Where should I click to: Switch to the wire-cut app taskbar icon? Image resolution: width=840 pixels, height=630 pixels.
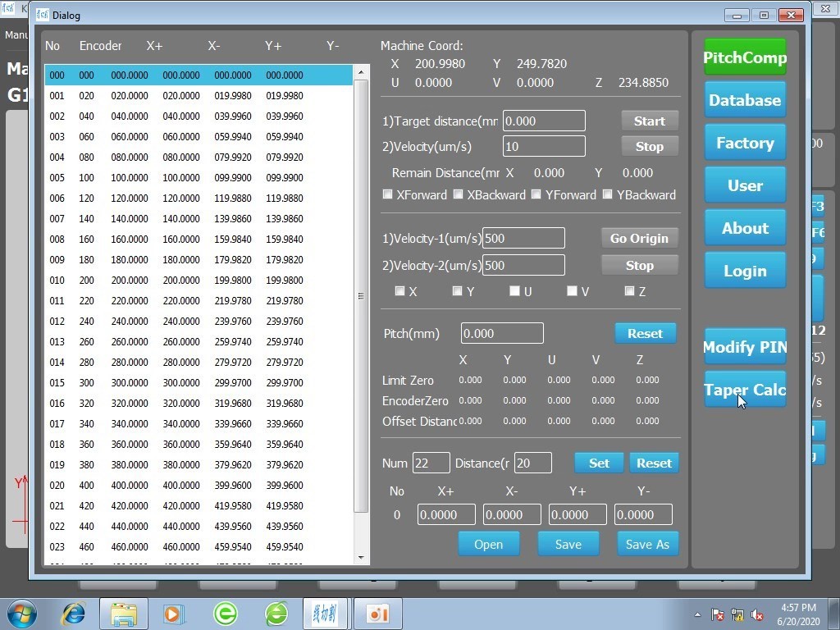(x=325, y=613)
